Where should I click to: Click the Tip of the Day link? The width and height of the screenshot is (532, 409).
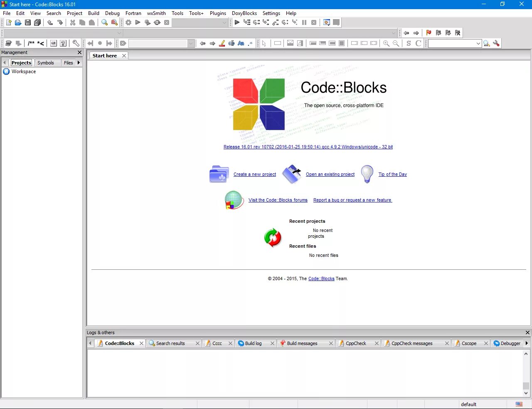click(x=393, y=175)
